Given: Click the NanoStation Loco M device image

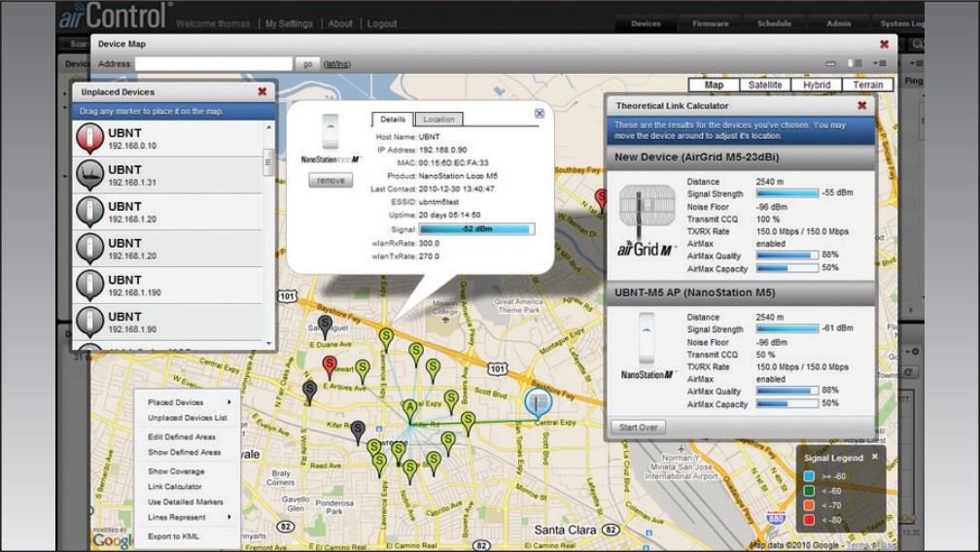Looking at the screenshot, I should click(331, 132).
